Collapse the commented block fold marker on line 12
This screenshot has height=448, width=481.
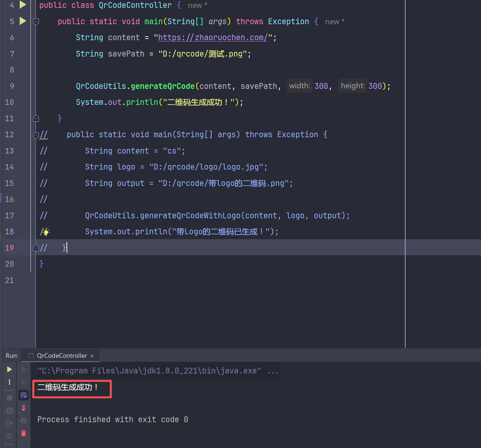36,135
